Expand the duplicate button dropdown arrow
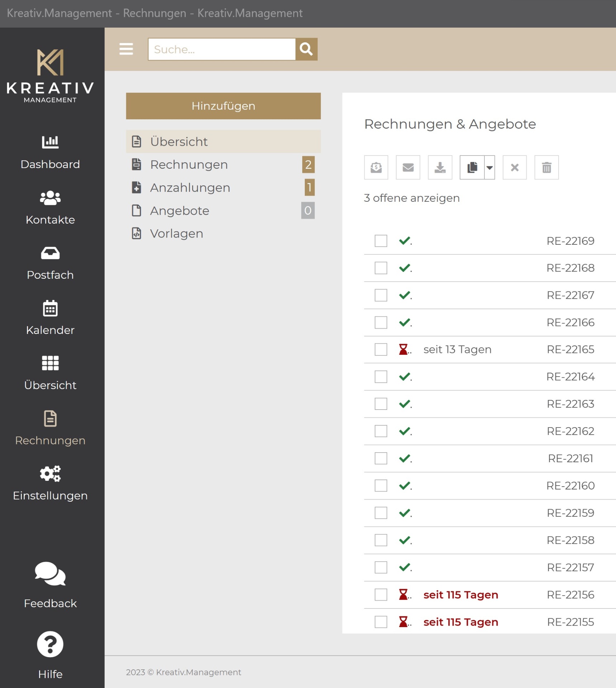Viewport: 616px width, 688px height. (x=489, y=167)
